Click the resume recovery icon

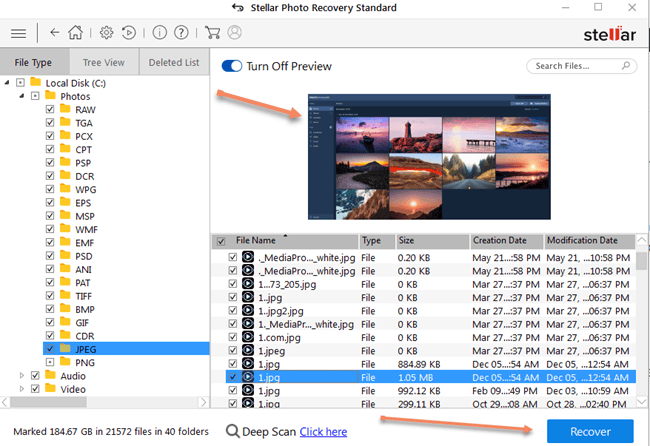click(128, 33)
